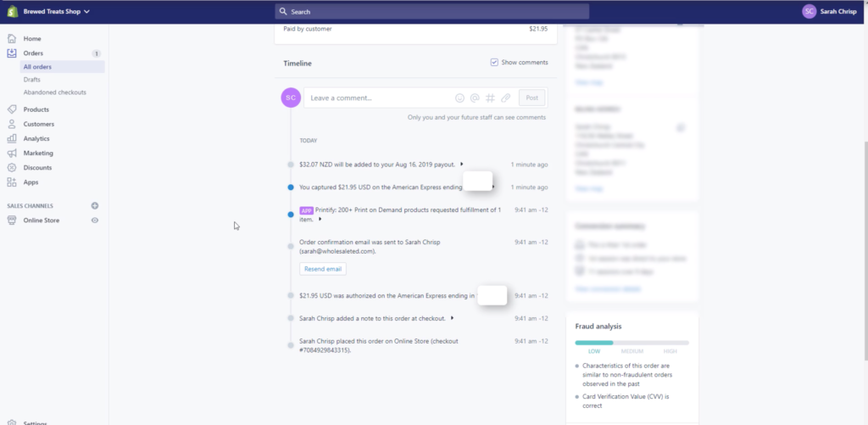Click the fraud analysis risk bar
Image resolution: width=868 pixels, height=425 pixels.
click(x=632, y=343)
